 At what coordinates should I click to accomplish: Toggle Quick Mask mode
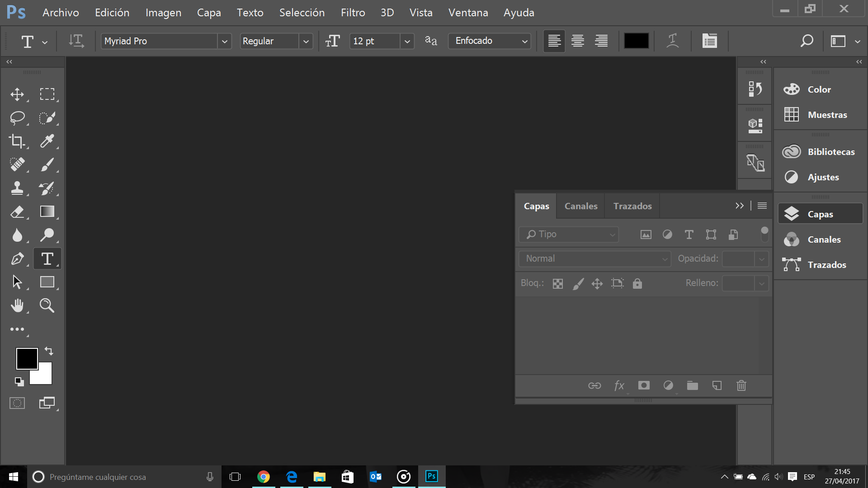coord(17,403)
